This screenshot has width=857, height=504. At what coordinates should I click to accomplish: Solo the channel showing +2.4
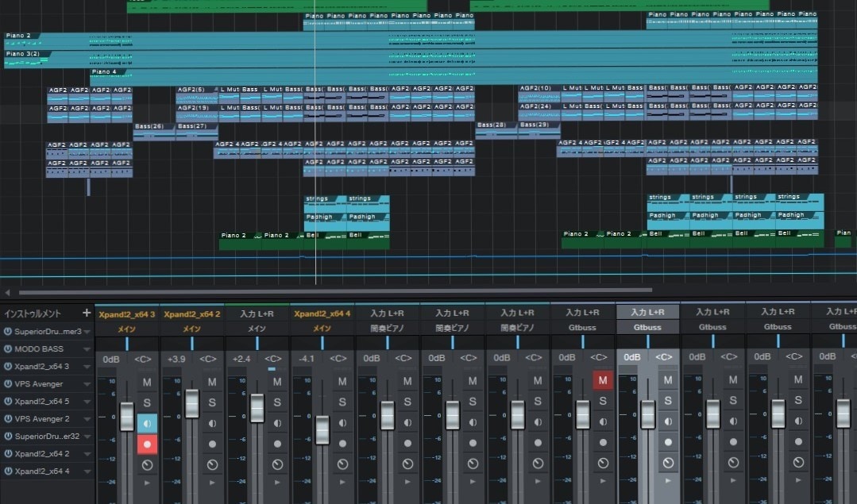[277, 402]
